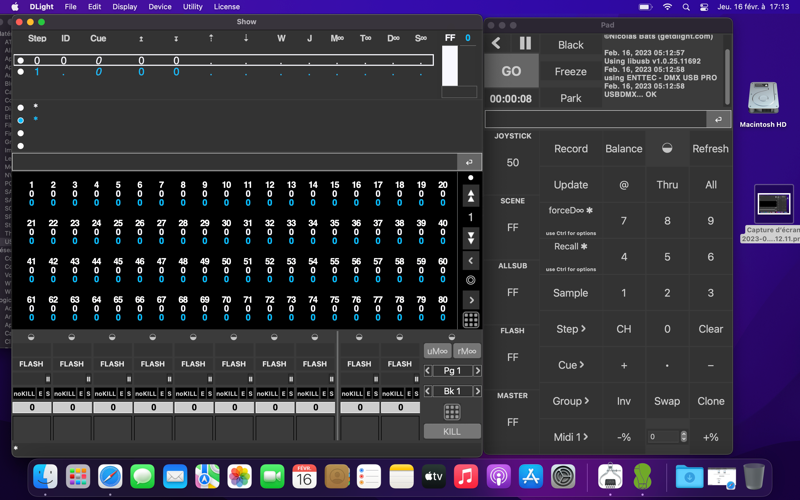Open the Utility menu
This screenshot has width=800, height=500.
coord(192,7)
